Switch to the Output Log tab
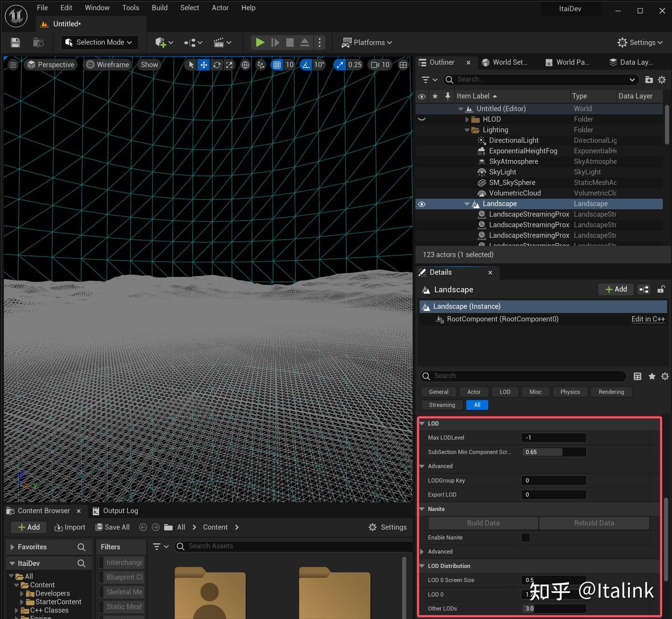The image size is (672, 619). click(x=120, y=511)
